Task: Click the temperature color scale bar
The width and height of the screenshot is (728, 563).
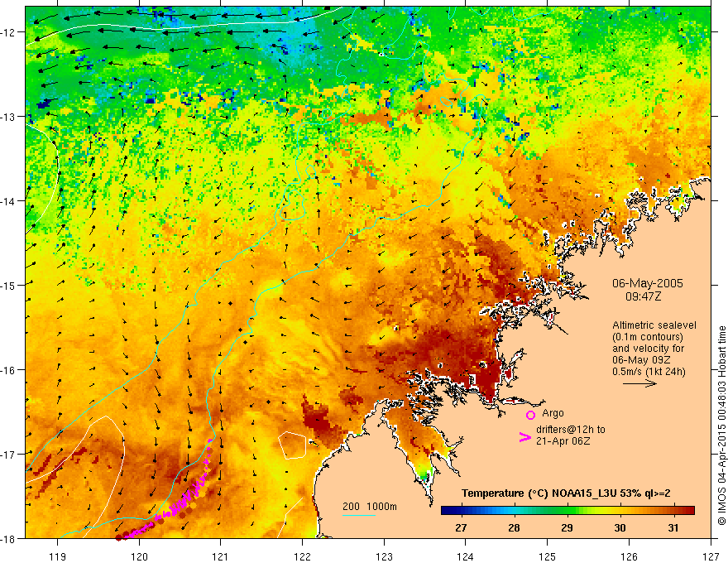Action: pyautogui.click(x=568, y=511)
